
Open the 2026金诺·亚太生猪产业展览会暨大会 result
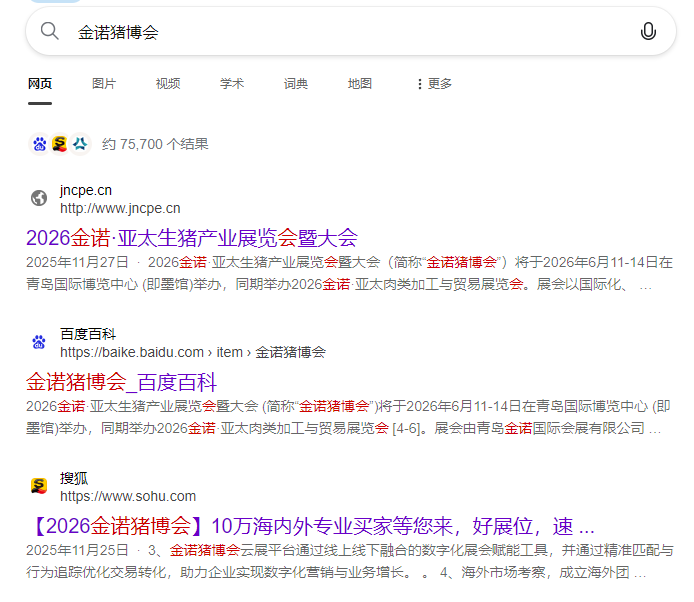coord(191,238)
